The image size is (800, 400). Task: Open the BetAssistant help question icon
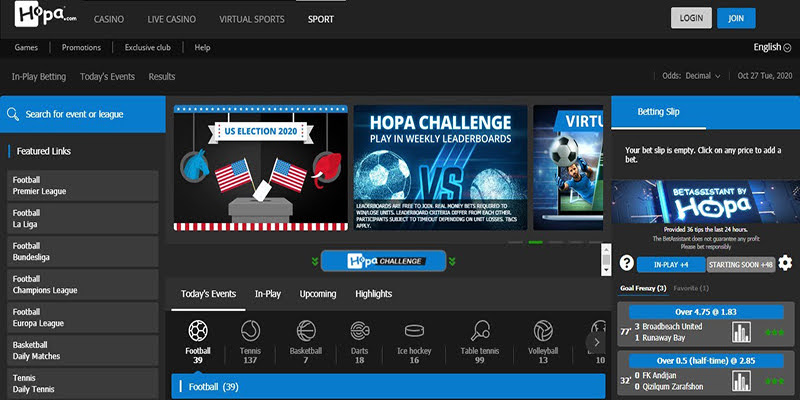tap(627, 263)
